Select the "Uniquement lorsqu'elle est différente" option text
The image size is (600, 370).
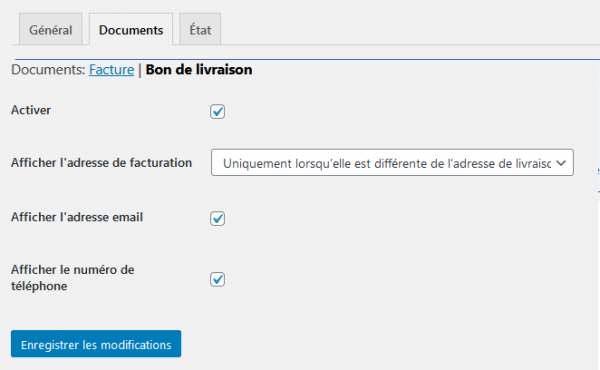387,164
